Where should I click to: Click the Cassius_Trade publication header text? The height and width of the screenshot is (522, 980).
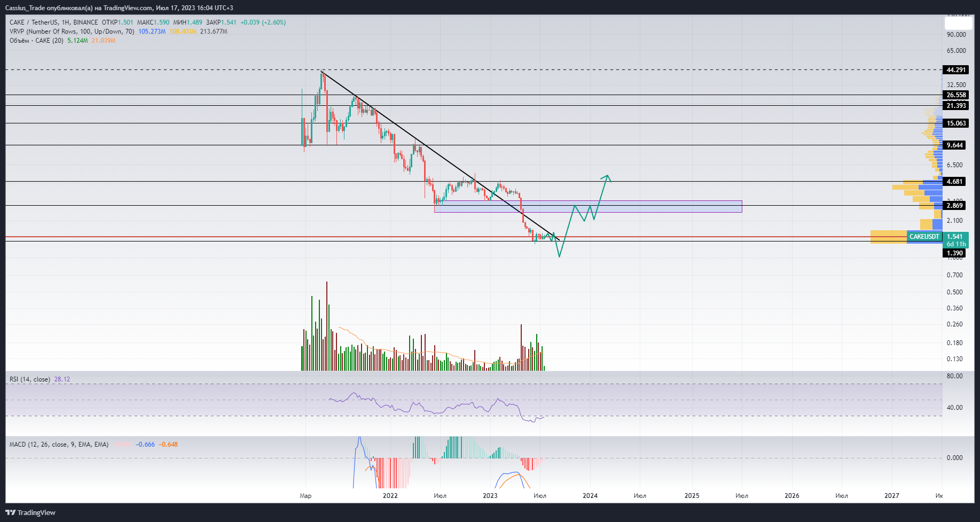click(x=119, y=8)
